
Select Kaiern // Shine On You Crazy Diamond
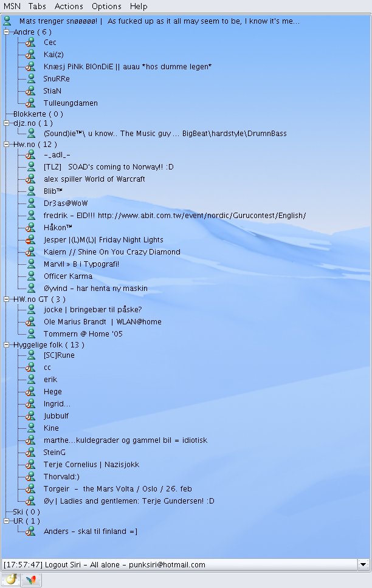click(x=112, y=252)
